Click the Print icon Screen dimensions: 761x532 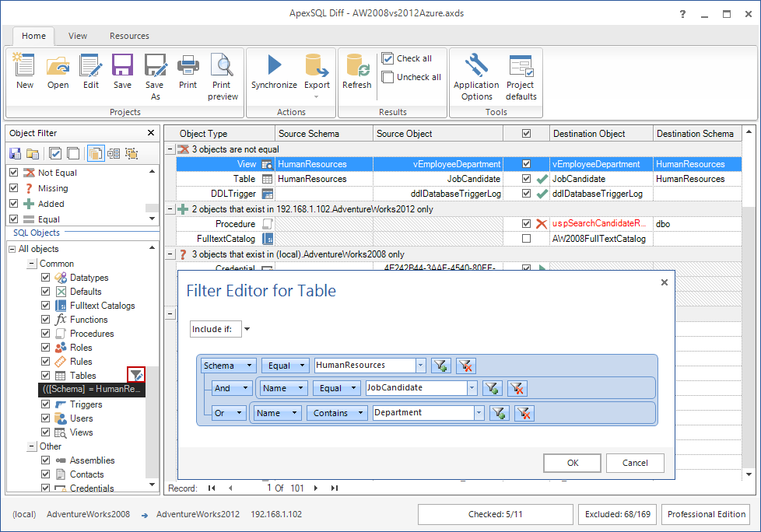pyautogui.click(x=188, y=65)
